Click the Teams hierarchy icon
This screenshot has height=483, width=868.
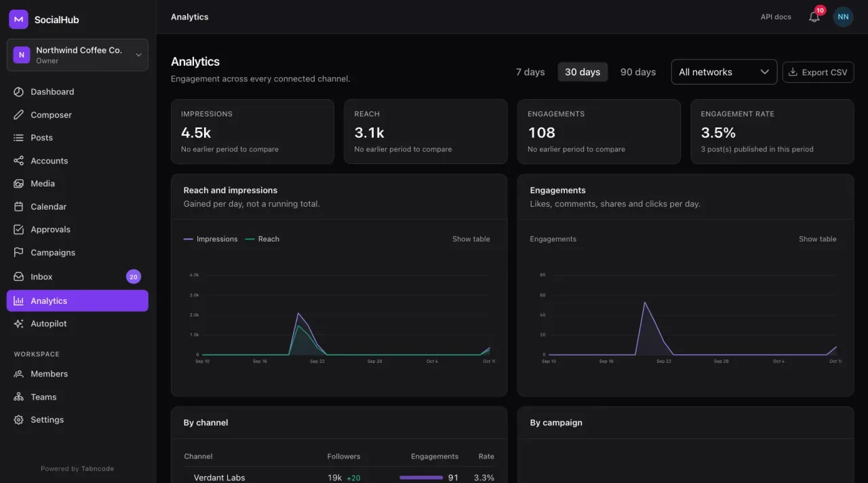(x=18, y=397)
